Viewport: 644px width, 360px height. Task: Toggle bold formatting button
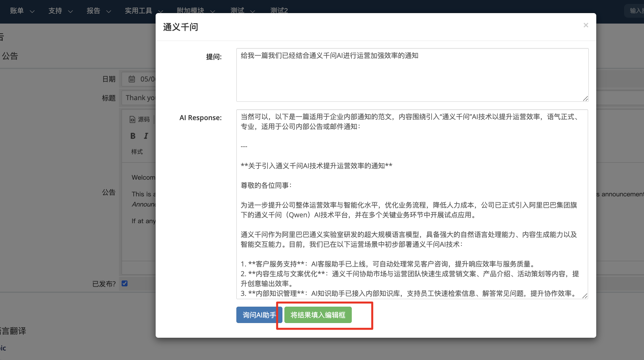(x=133, y=136)
